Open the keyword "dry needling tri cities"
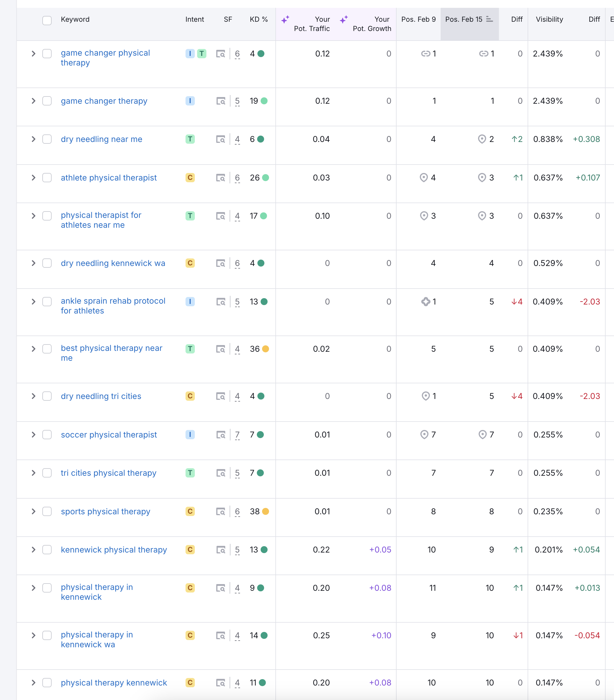 pos(101,396)
